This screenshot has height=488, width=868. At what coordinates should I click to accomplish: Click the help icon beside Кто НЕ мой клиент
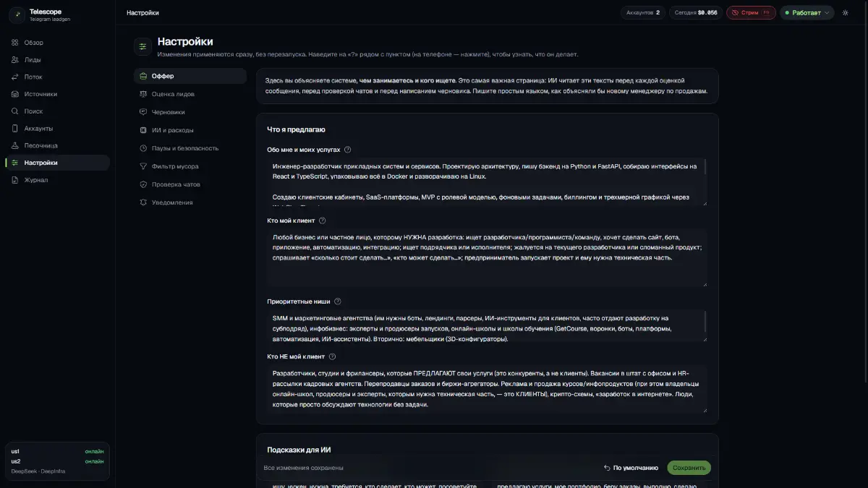pyautogui.click(x=333, y=356)
